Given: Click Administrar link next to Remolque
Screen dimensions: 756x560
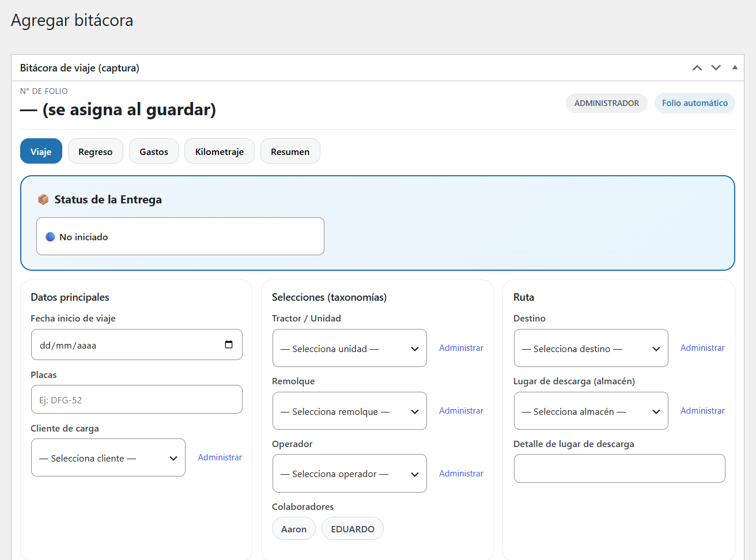Looking at the screenshot, I should [x=461, y=411].
